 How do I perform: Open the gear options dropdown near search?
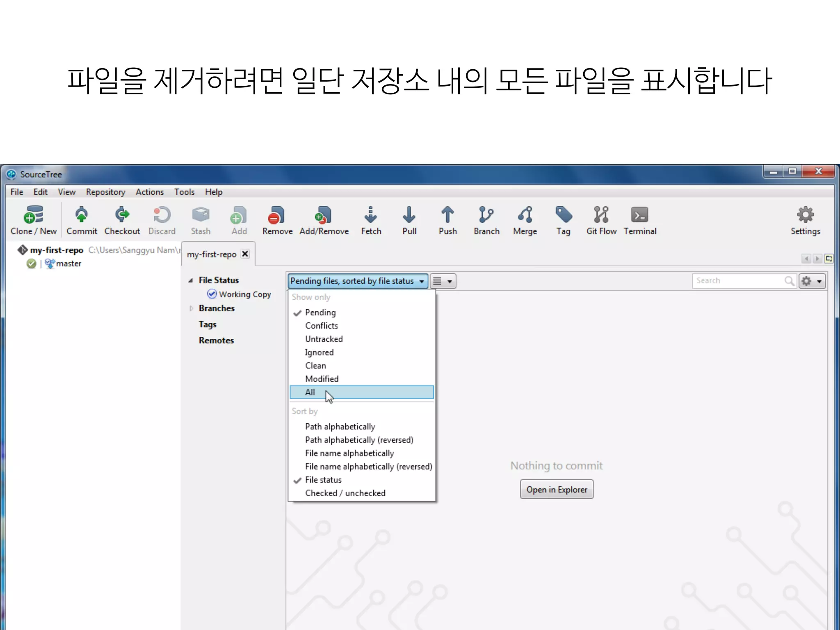(x=812, y=281)
